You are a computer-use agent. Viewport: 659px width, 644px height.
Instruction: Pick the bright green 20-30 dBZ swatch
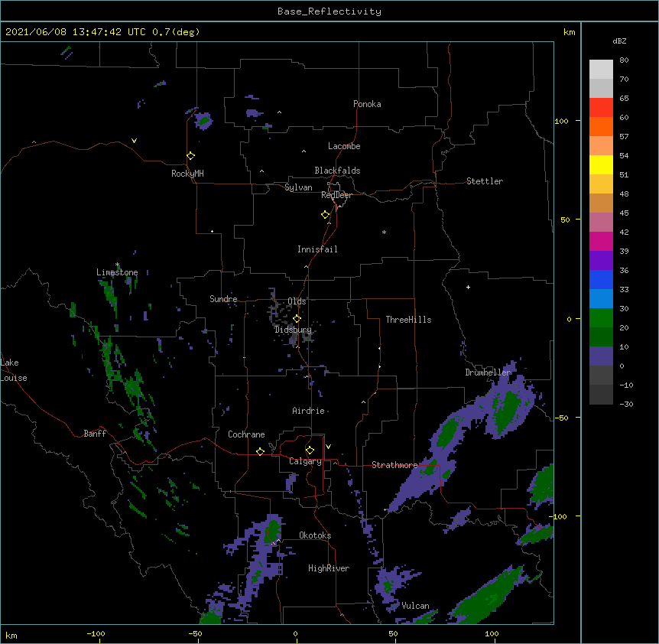[x=601, y=318]
